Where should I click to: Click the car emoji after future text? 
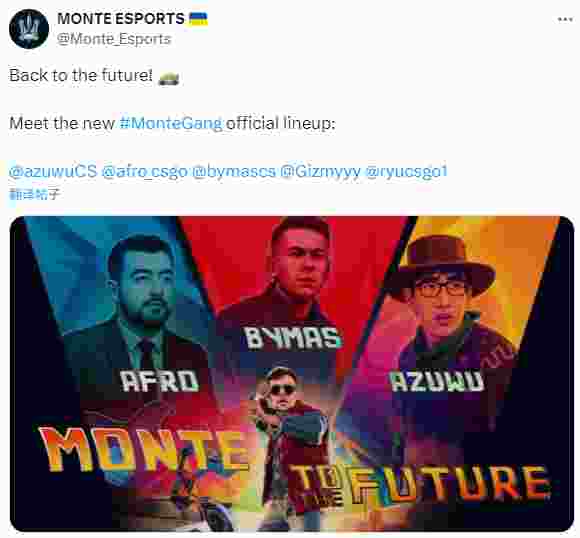(169, 78)
